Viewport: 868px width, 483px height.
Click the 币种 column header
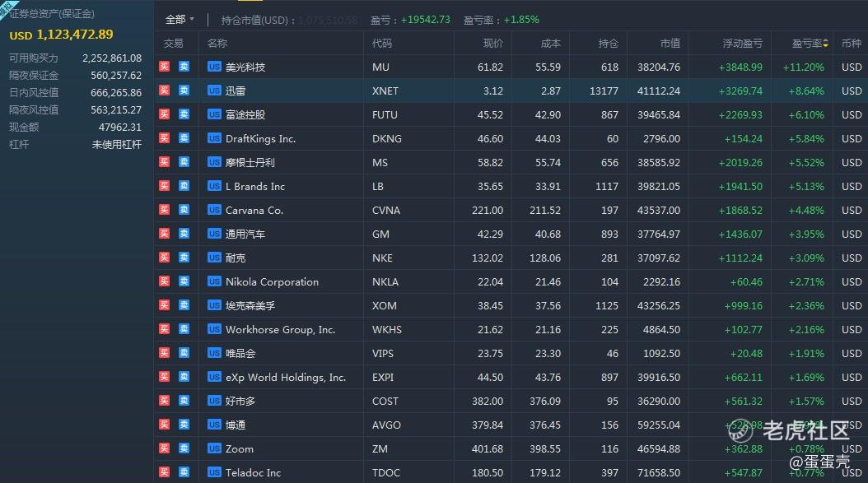[852, 43]
